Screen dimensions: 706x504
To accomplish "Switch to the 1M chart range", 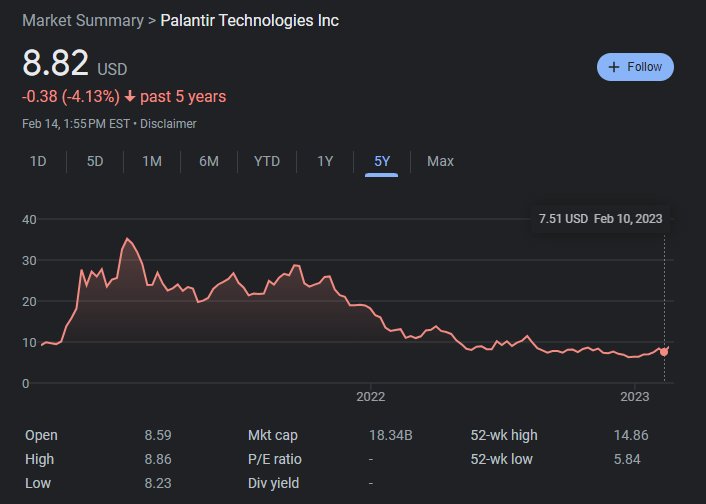I will point(152,161).
